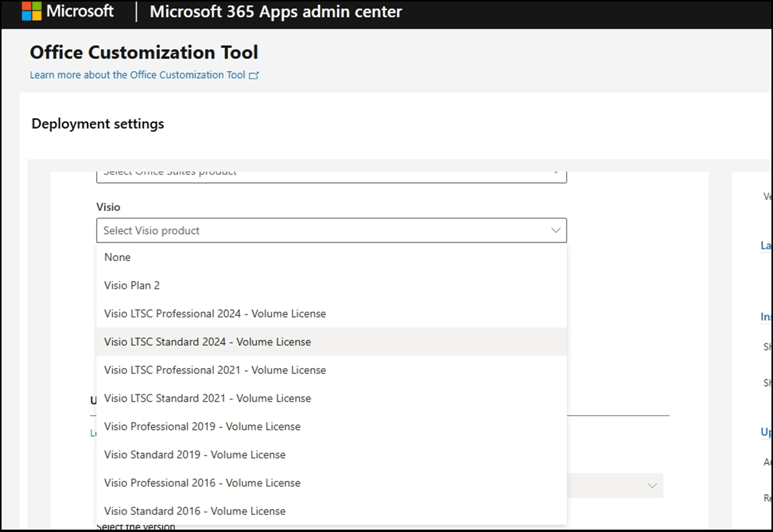Select None from the Visio list
Image resolution: width=773 pixels, height=532 pixels.
coord(117,257)
